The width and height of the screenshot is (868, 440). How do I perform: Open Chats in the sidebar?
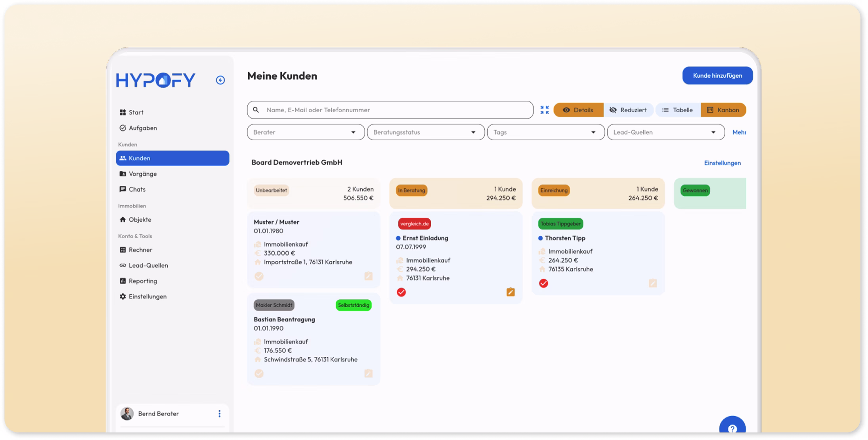click(x=172, y=189)
